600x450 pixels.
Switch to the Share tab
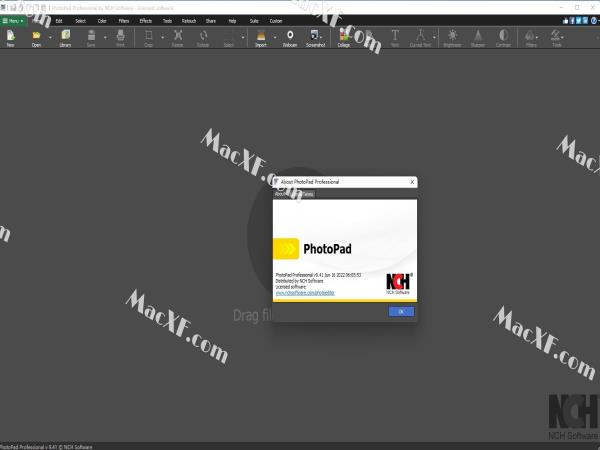coord(211,21)
